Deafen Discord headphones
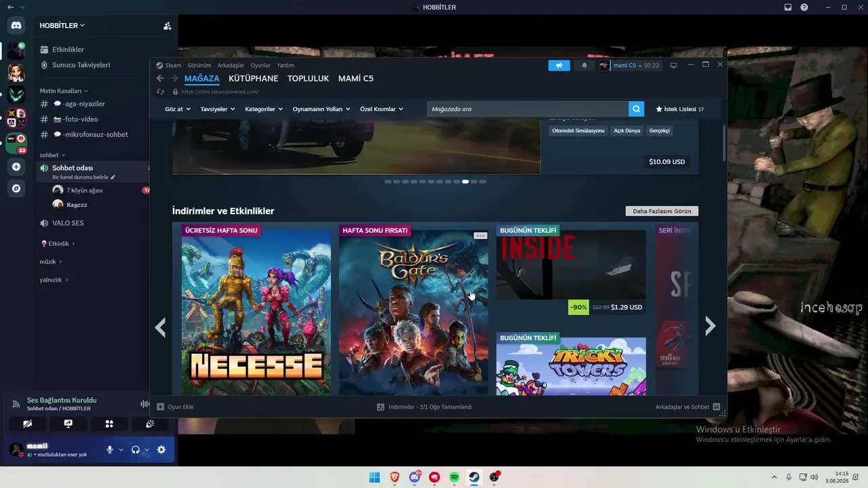Screen dimensions: 868x488 pos(136,449)
